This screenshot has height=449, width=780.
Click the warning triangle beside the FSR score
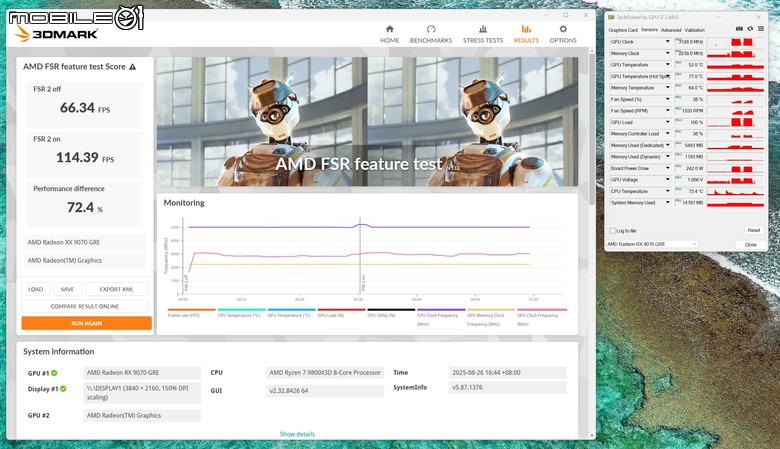(132, 67)
